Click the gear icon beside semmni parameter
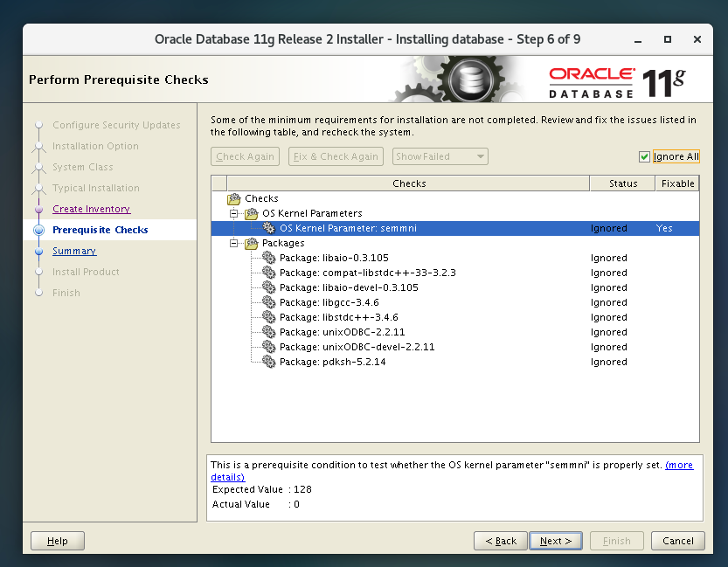This screenshot has height=567, width=728. [x=269, y=228]
